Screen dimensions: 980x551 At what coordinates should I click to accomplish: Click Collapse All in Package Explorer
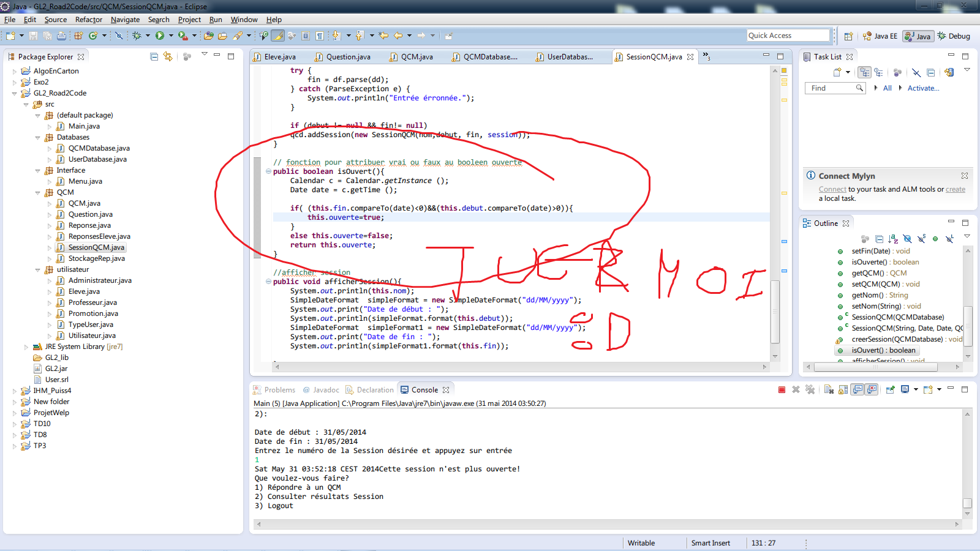pos(154,57)
